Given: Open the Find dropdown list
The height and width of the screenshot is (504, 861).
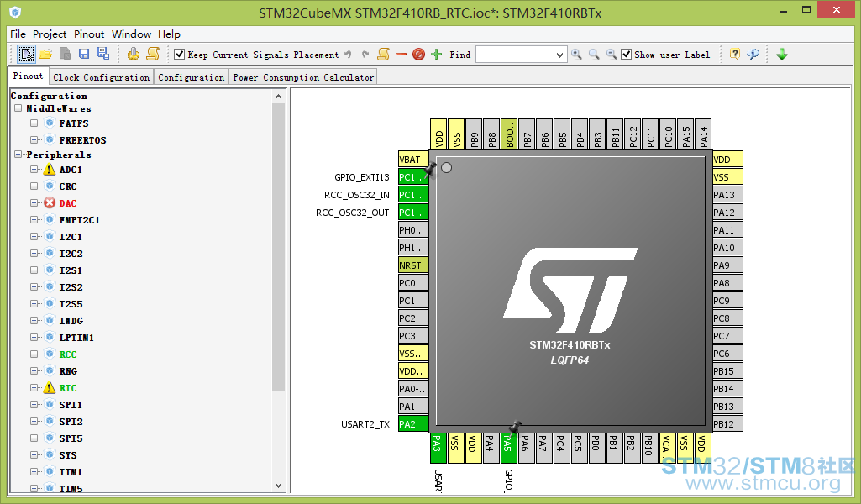Looking at the screenshot, I should coord(559,55).
